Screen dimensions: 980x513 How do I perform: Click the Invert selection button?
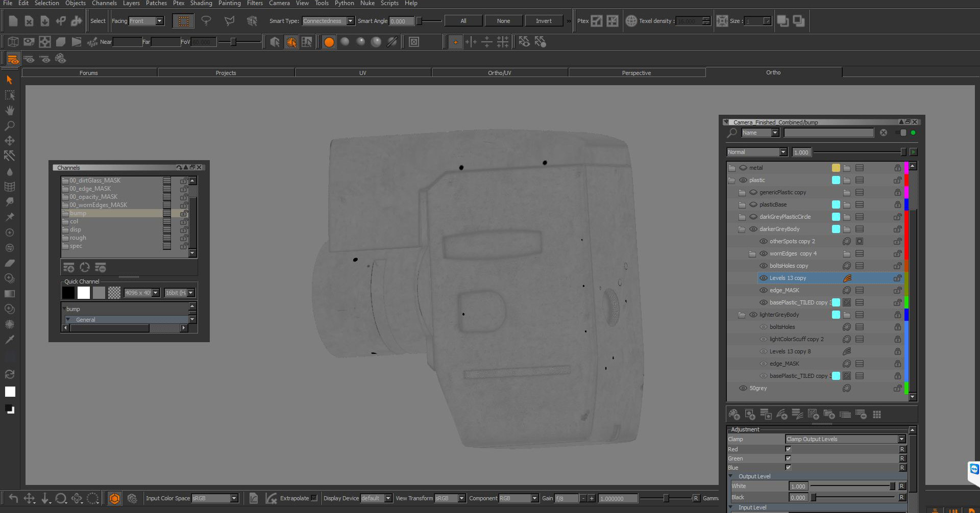pyautogui.click(x=544, y=21)
